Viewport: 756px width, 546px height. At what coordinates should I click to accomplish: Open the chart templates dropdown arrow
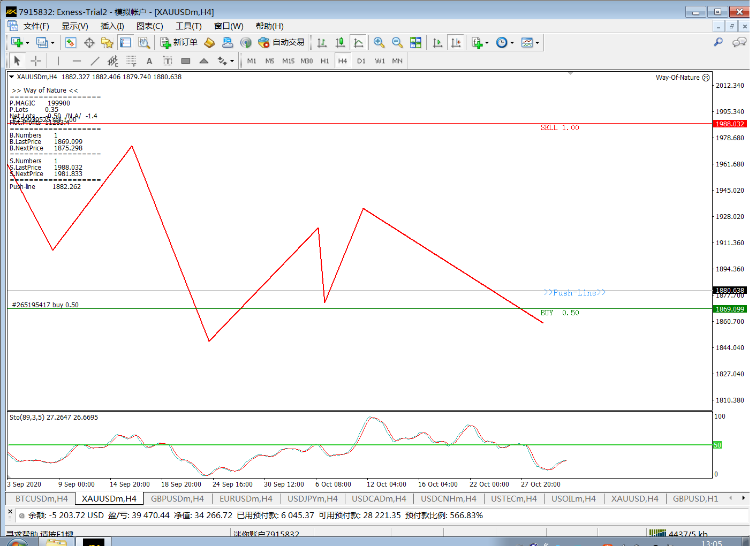[x=537, y=43]
